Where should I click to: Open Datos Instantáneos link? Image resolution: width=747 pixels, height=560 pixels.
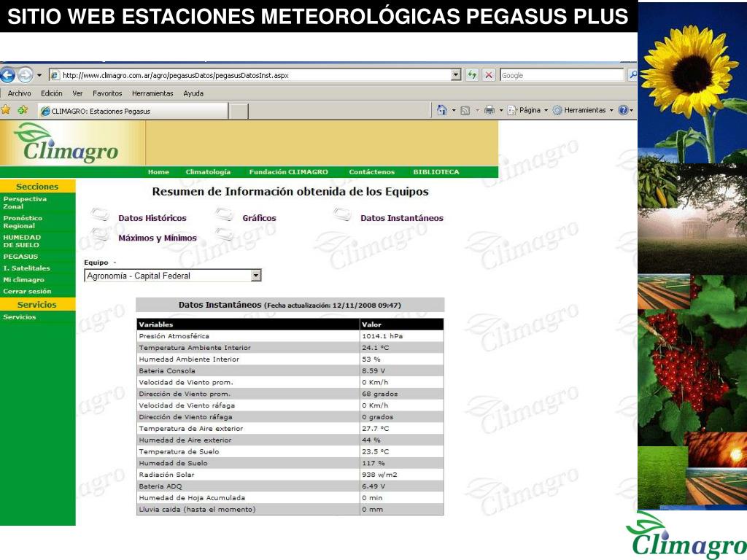pyautogui.click(x=402, y=218)
